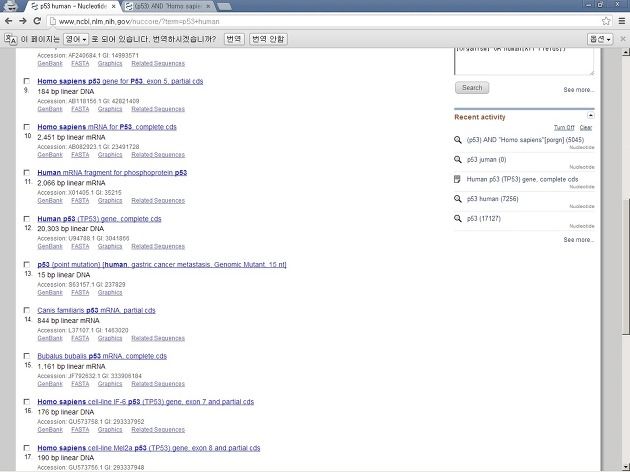630x472 pixels.
Task: Click GenBank link under result 9
Action: coord(50,109)
